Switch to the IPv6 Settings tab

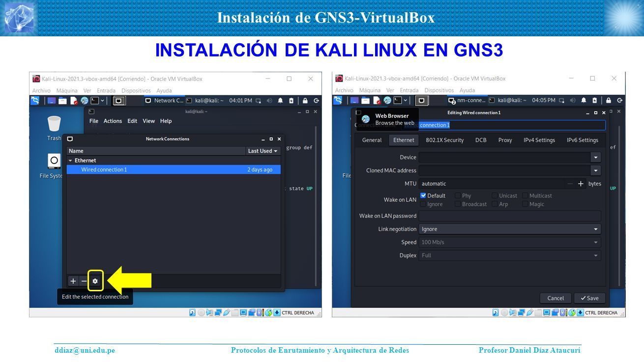[583, 140]
